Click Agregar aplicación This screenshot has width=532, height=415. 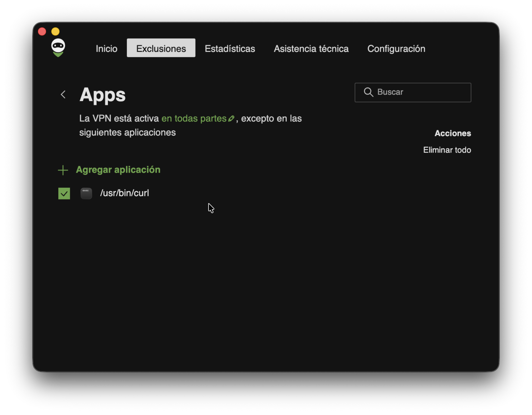(118, 170)
